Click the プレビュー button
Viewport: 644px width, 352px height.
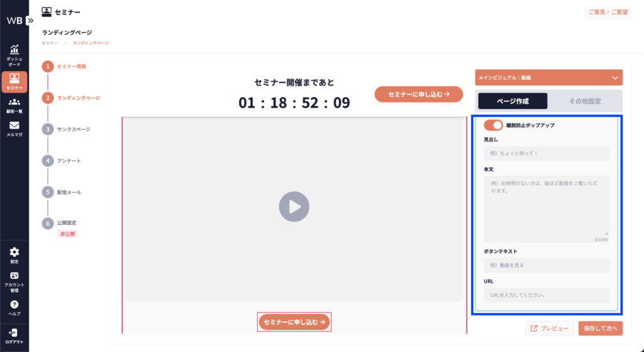[549, 328]
